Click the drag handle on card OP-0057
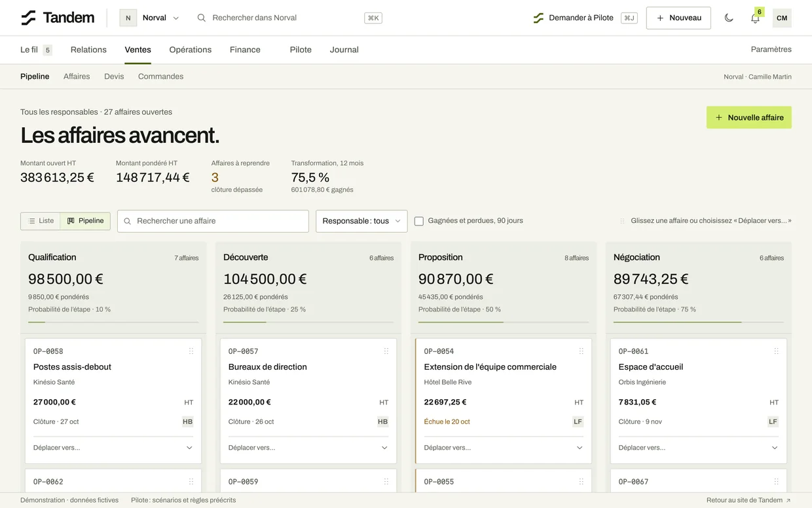 click(386, 351)
